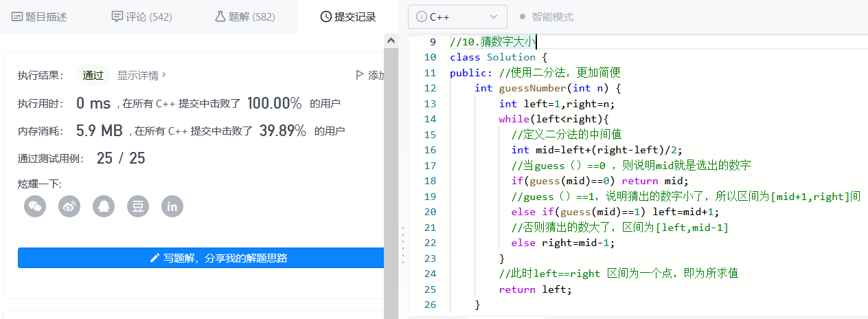Click code line 'return left;'
Viewport: 868px width, 319px height.
(x=535, y=289)
